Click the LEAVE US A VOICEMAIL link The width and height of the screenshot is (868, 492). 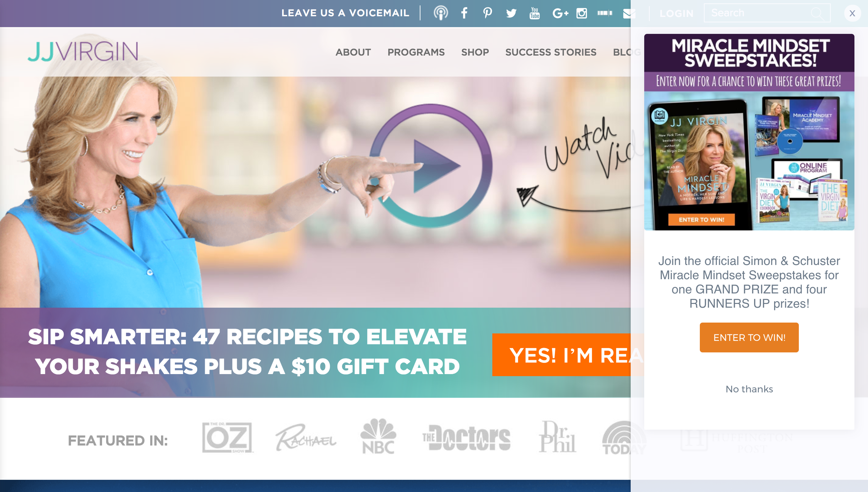[x=345, y=13]
